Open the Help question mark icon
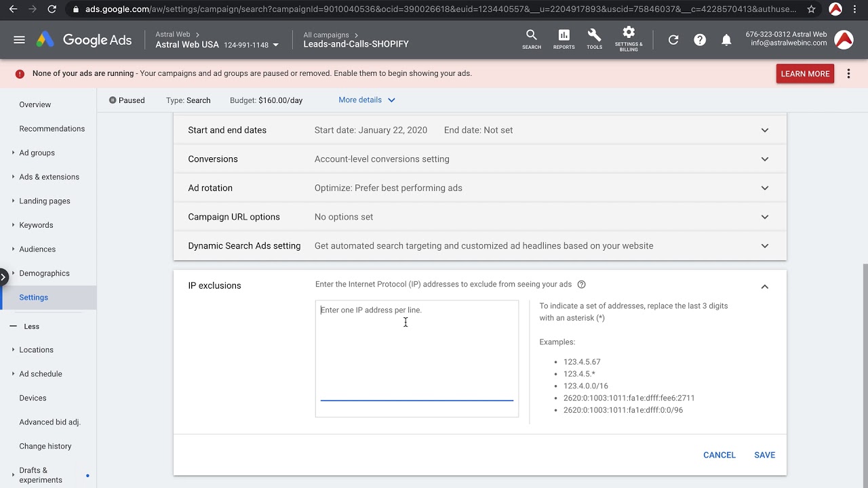868x488 pixels. pos(700,40)
